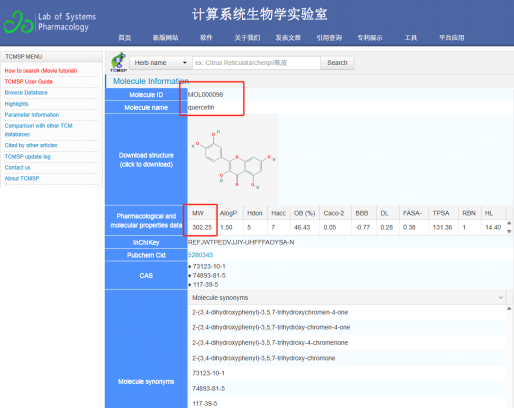Open the Pubchem Cid 5280343 link
Screen dimensions: 514x408
tap(200, 255)
